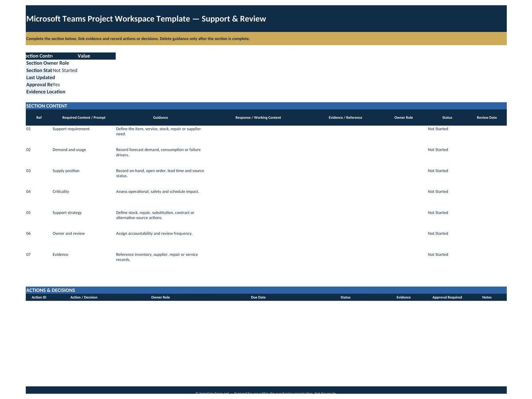Click the 'Review Date' column header
Viewport: 532px width, 399px height.
click(x=487, y=117)
